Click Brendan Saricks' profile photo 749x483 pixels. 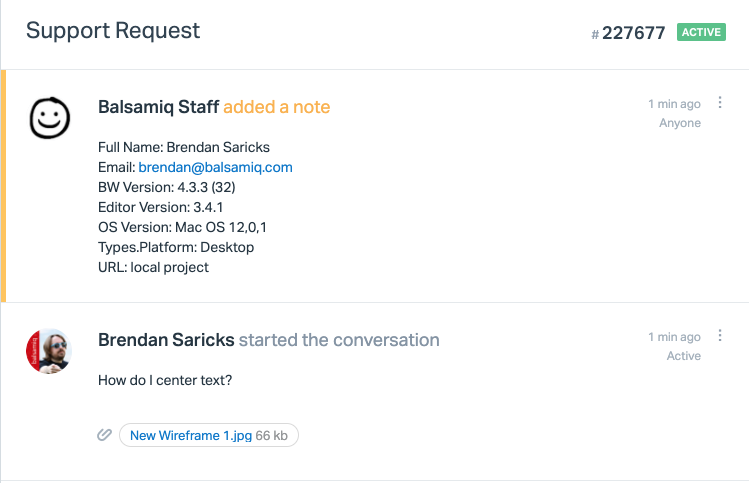pos(48,351)
